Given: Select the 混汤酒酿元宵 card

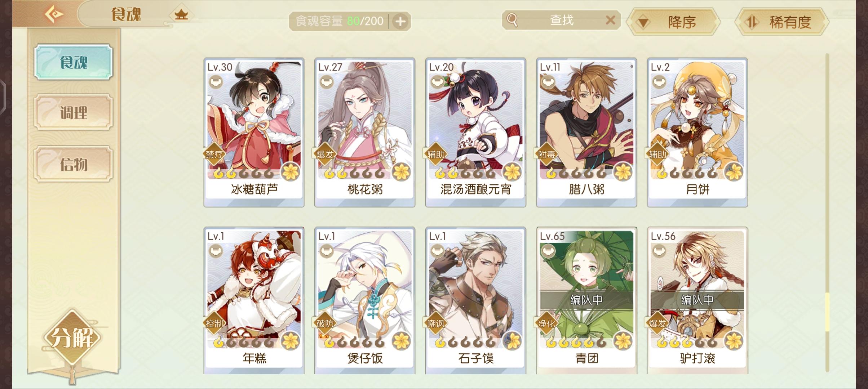Looking at the screenshot, I should pyautogui.click(x=475, y=132).
